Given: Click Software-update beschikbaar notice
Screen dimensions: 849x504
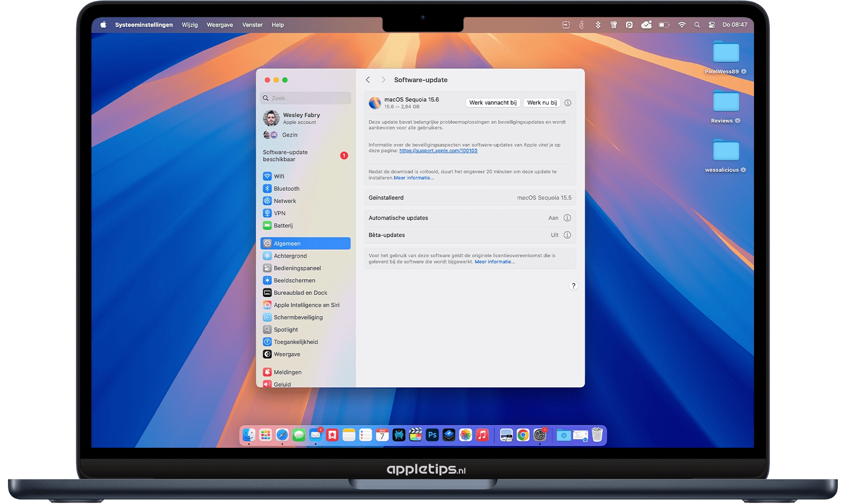Looking at the screenshot, I should pyautogui.click(x=305, y=155).
